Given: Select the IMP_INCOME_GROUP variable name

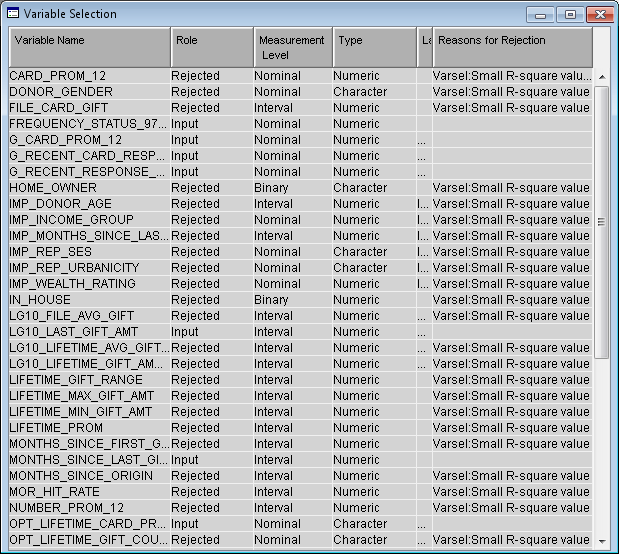Looking at the screenshot, I should pyautogui.click(x=71, y=220).
